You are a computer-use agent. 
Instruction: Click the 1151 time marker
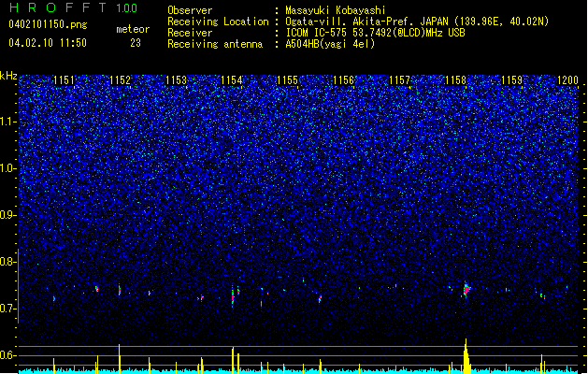(64, 80)
